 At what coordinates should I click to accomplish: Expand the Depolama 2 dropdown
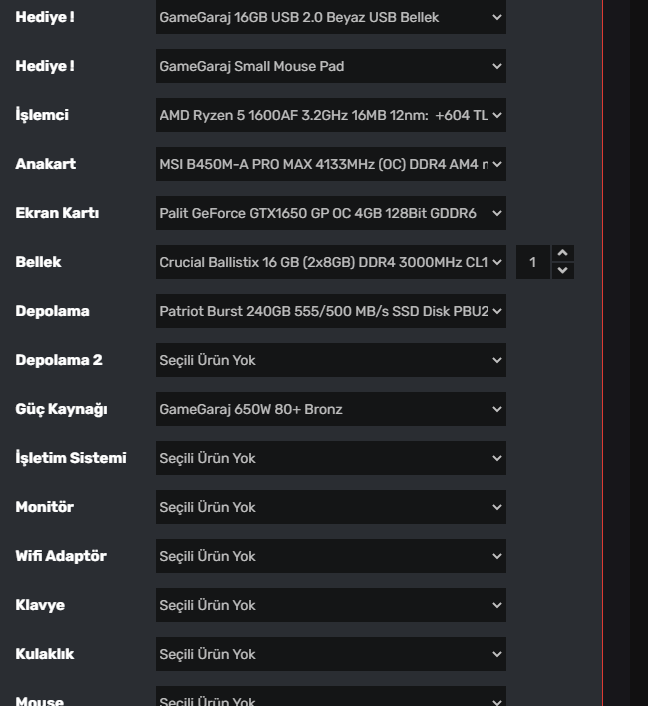click(x=330, y=360)
